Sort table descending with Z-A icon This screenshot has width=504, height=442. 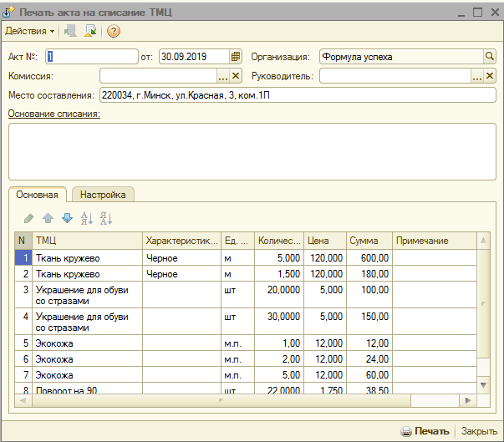pyautogui.click(x=105, y=219)
